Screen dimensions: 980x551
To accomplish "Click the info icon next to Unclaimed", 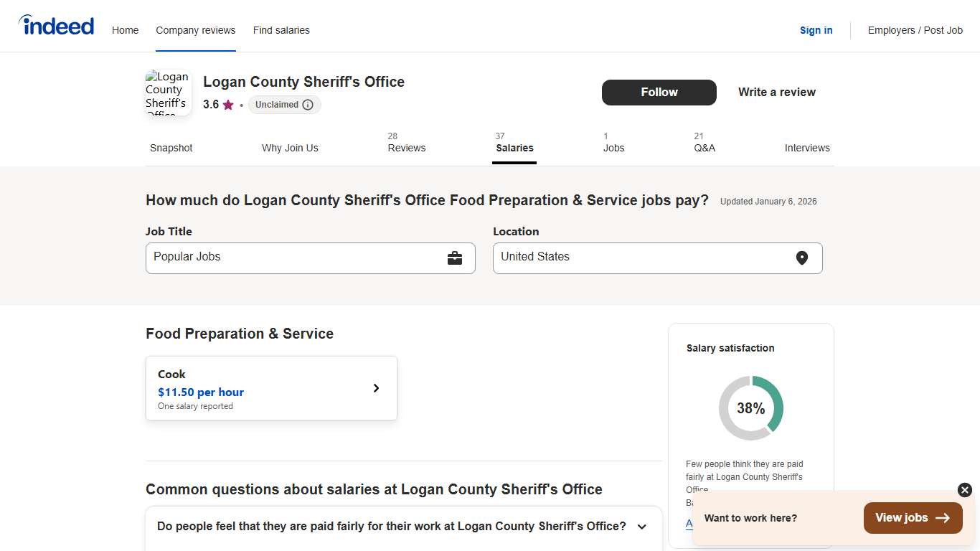I will [x=308, y=105].
